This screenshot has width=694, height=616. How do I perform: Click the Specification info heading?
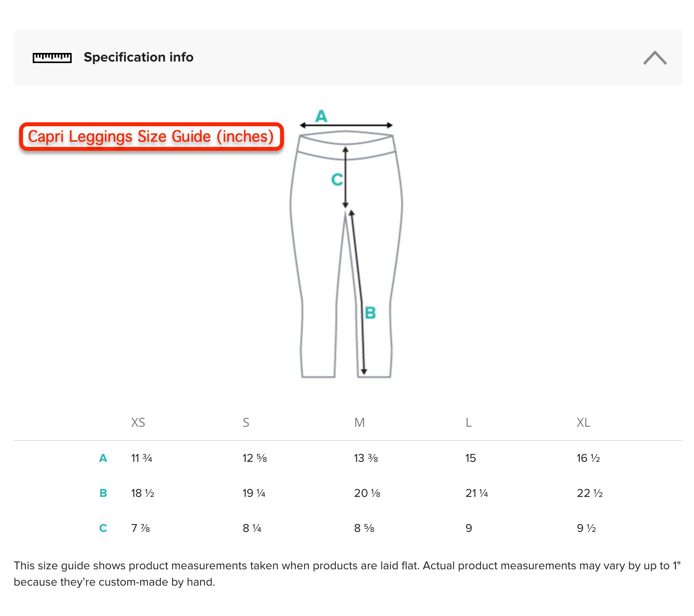click(139, 57)
